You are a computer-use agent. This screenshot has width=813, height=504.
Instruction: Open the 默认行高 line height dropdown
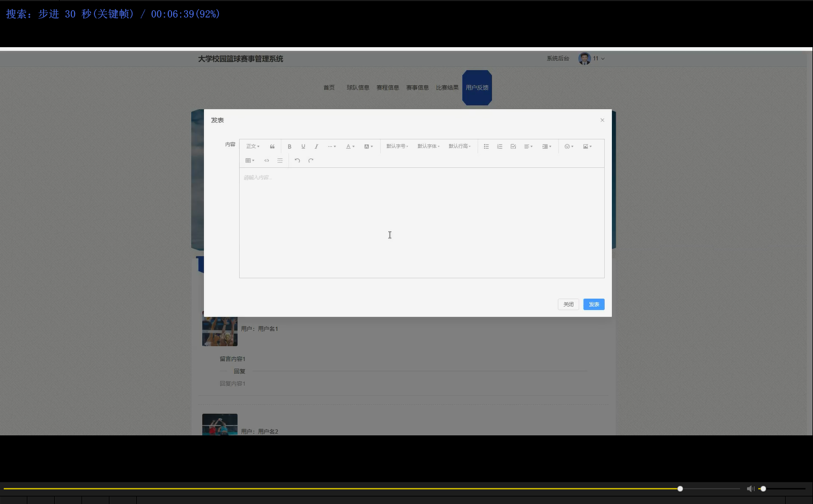coord(460,146)
